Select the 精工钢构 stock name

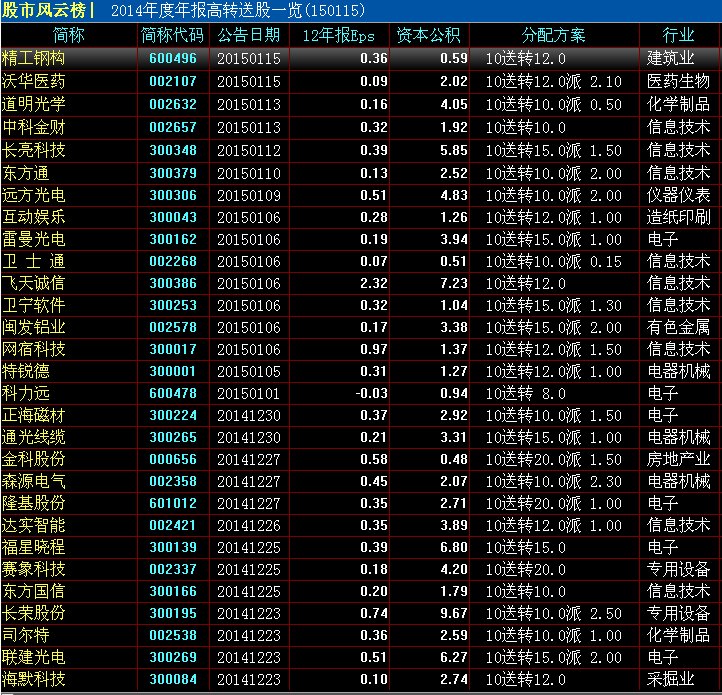[34, 58]
